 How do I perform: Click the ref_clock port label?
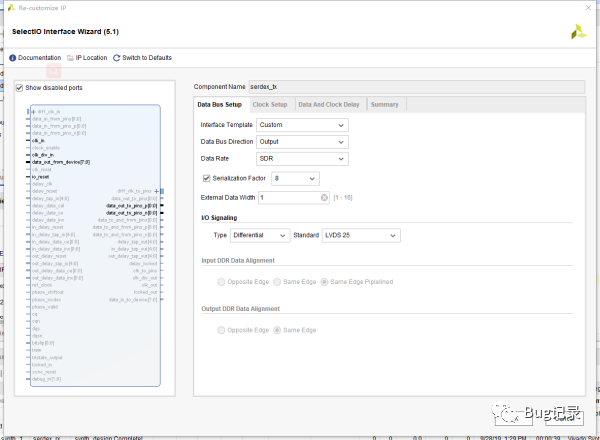pyautogui.click(x=41, y=285)
